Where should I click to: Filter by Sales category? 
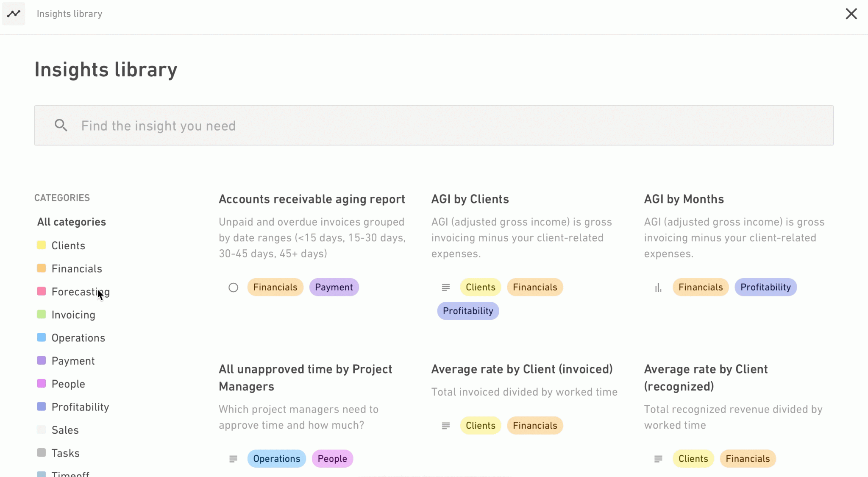65,430
